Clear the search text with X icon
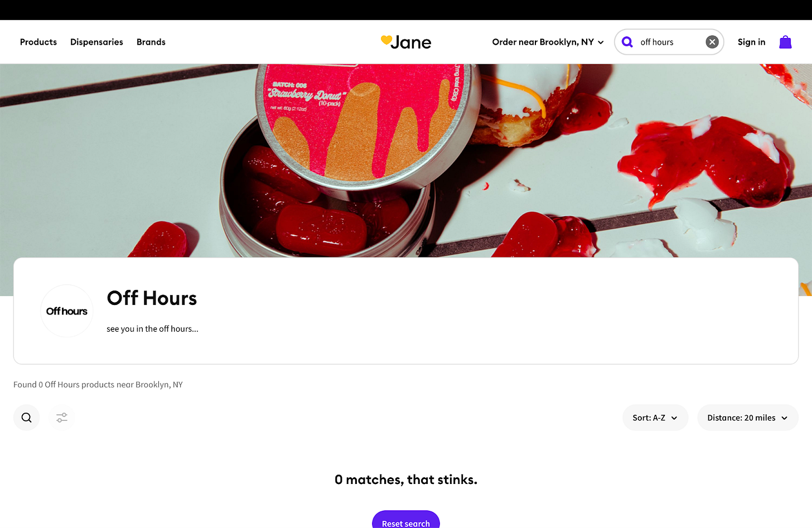Screen dimensions: 812x528 [x=712, y=42]
